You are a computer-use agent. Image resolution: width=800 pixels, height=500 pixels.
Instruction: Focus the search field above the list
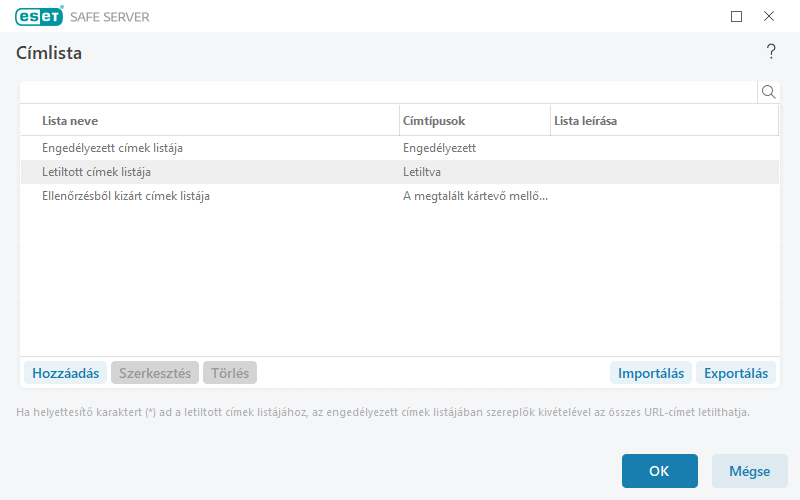[x=388, y=92]
